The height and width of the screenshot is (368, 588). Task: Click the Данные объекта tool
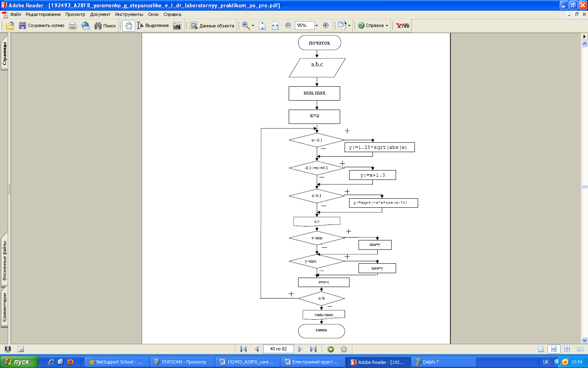[x=212, y=25]
